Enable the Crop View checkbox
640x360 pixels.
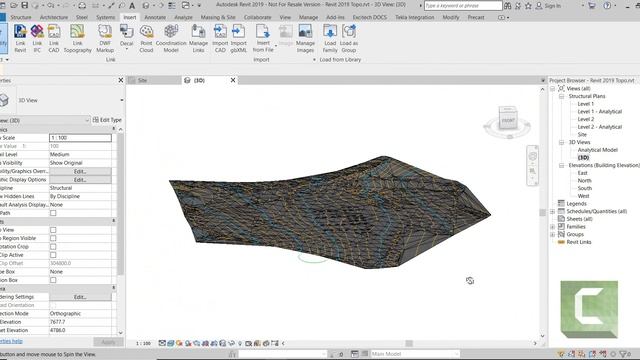pyautogui.click(x=53, y=230)
